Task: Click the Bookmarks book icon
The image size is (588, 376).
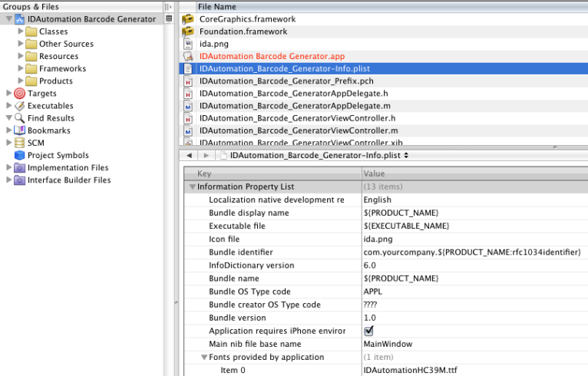Action: (x=19, y=130)
